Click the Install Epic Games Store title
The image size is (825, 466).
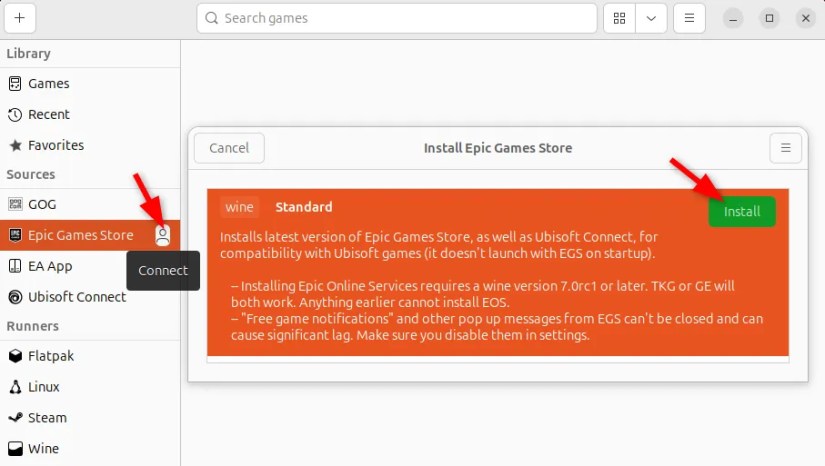pyautogui.click(x=498, y=148)
